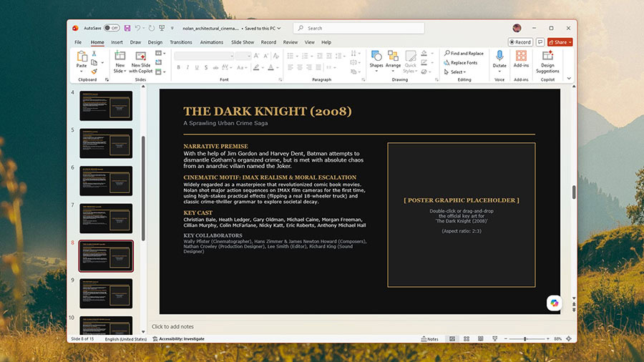Toggle Strikethrough formatting
Viewport: 644px width, 362px height.
(x=215, y=67)
